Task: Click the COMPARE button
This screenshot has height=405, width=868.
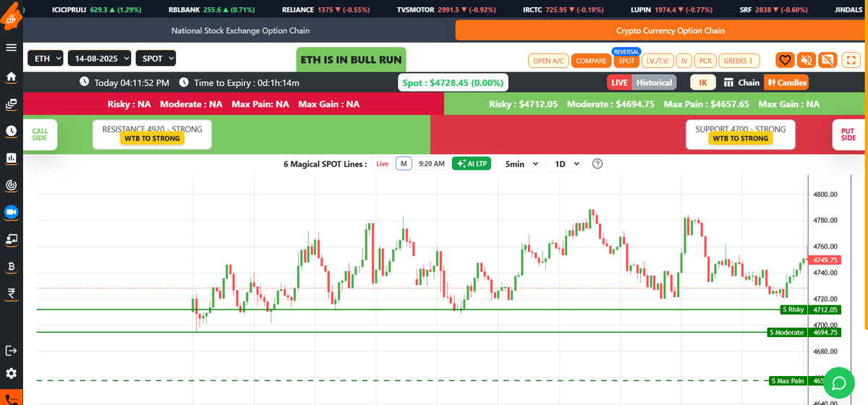Action: tap(591, 61)
